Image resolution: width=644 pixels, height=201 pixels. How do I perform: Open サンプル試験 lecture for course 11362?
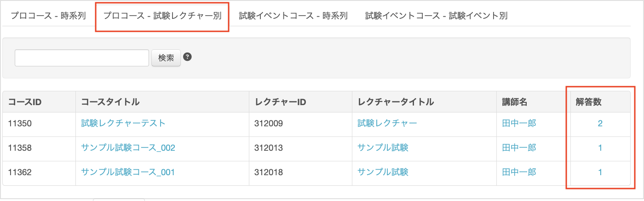point(383,172)
